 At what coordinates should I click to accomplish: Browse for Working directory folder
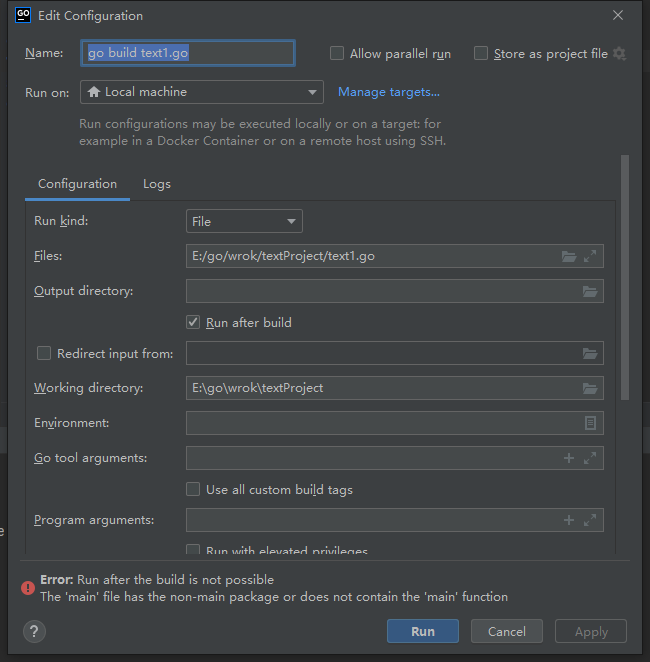point(590,388)
